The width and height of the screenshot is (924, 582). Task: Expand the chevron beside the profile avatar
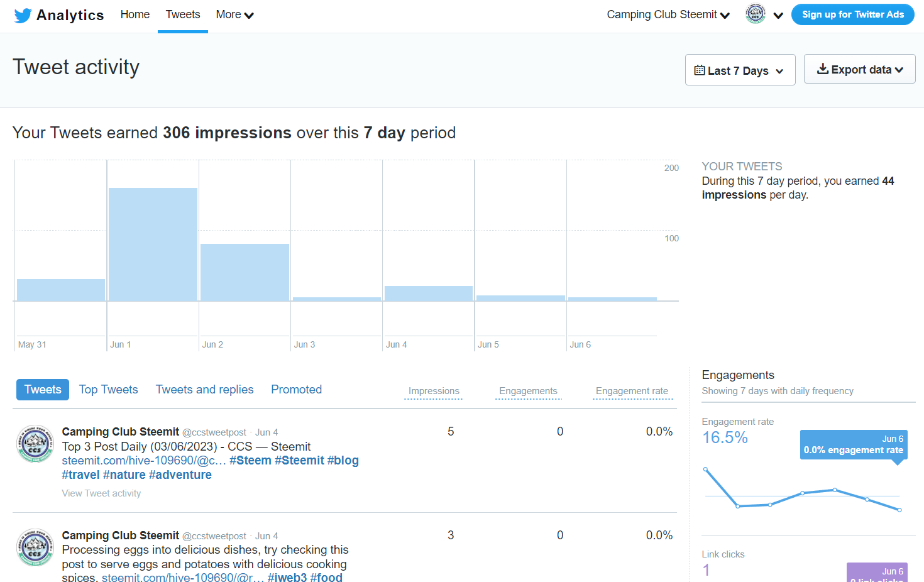click(778, 15)
